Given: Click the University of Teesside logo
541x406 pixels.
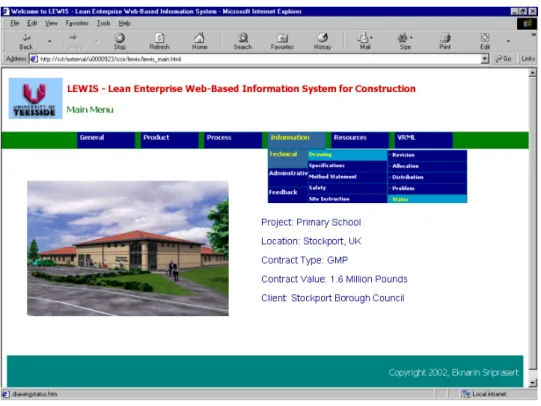Looking at the screenshot, I should coord(36,98).
